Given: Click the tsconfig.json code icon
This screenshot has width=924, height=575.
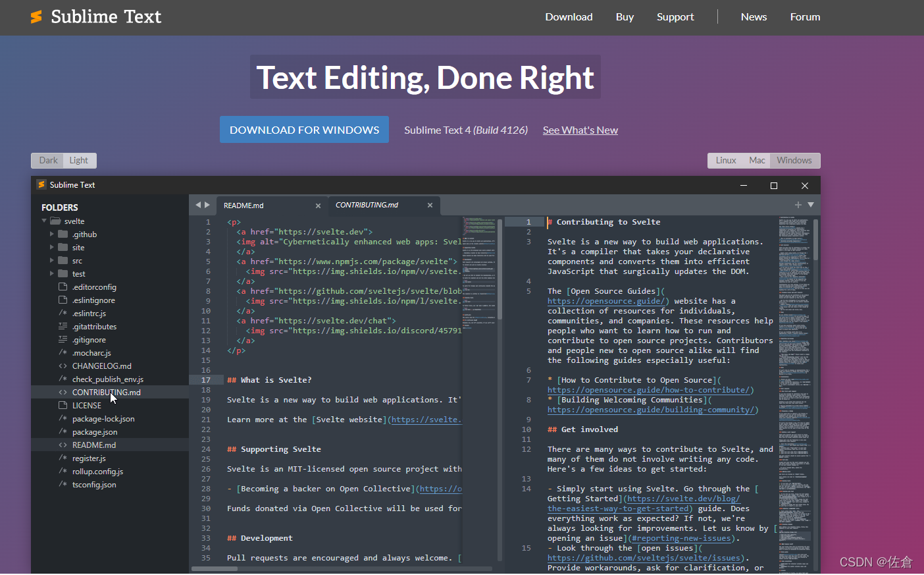Looking at the screenshot, I should (x=63, y=484).
